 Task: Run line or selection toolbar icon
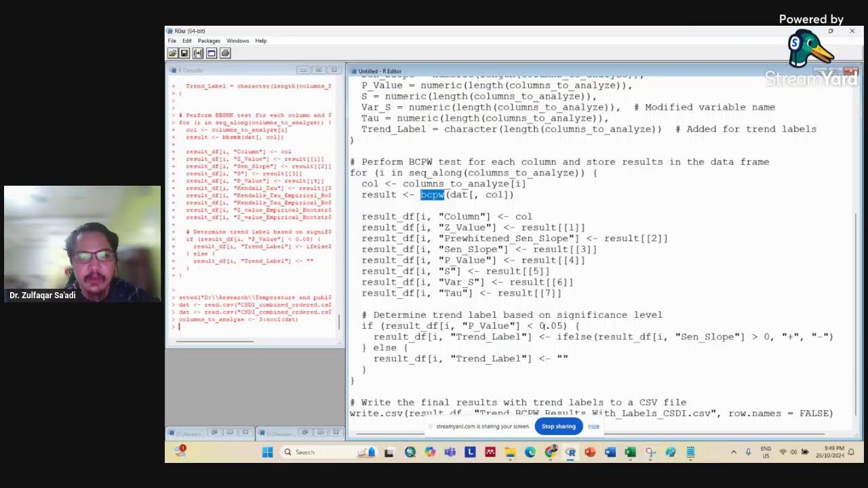(198, 53)
